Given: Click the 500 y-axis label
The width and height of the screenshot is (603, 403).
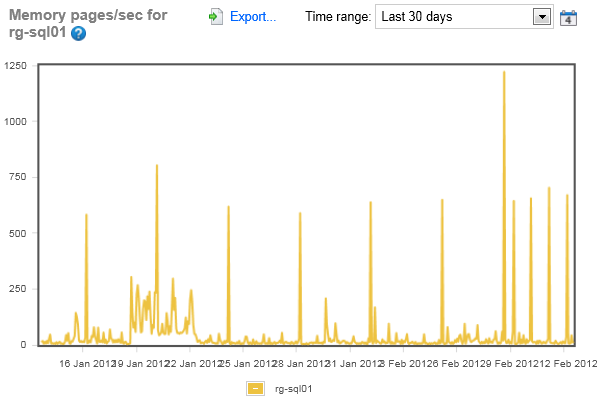Looking at the screenshot, I should click(20, 233).
